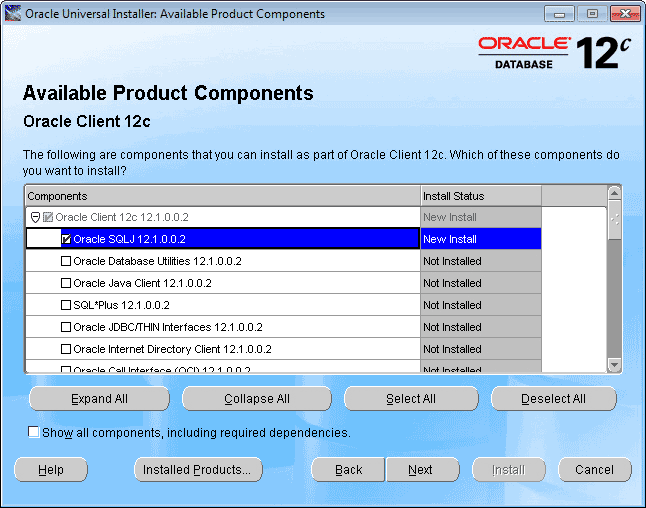Click the Deselect All button
The height and width of the screenshot is (508, 646).
coord(553,398)
